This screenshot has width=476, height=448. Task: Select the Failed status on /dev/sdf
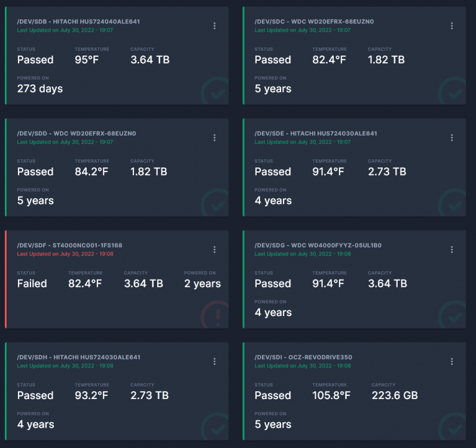tap(32, 283)
